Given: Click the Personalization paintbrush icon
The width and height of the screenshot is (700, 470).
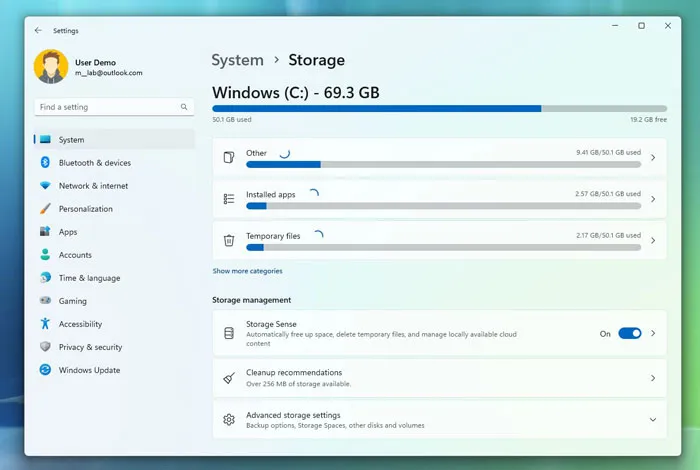Looking at the screenshot, I should point(45,208).
